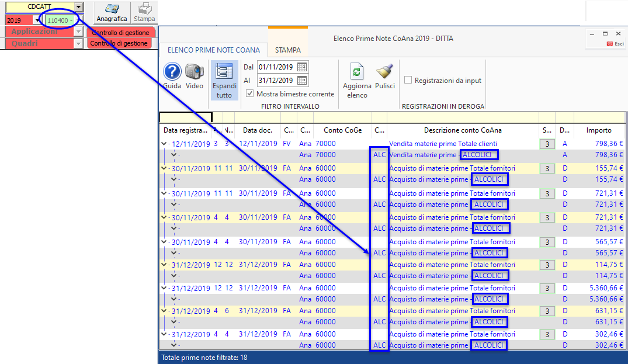628x364 pixels.
Task: Click the Esci exit button
Action: 615,44
